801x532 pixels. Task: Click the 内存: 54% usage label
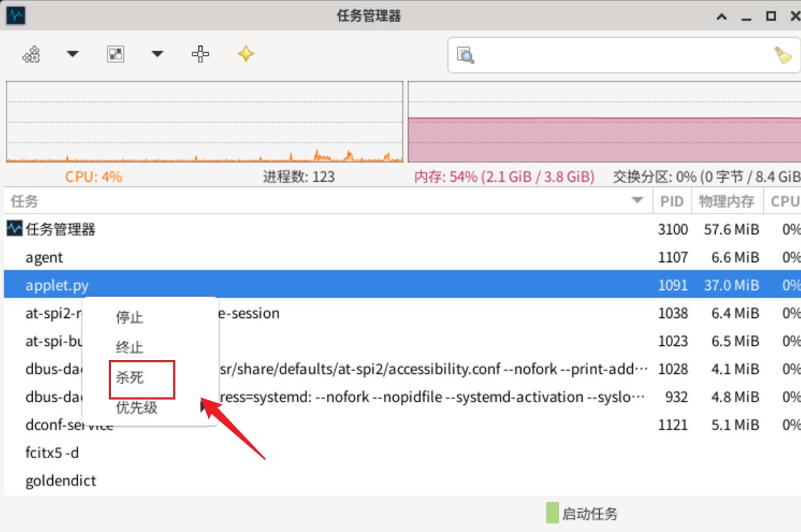[504, 177]
